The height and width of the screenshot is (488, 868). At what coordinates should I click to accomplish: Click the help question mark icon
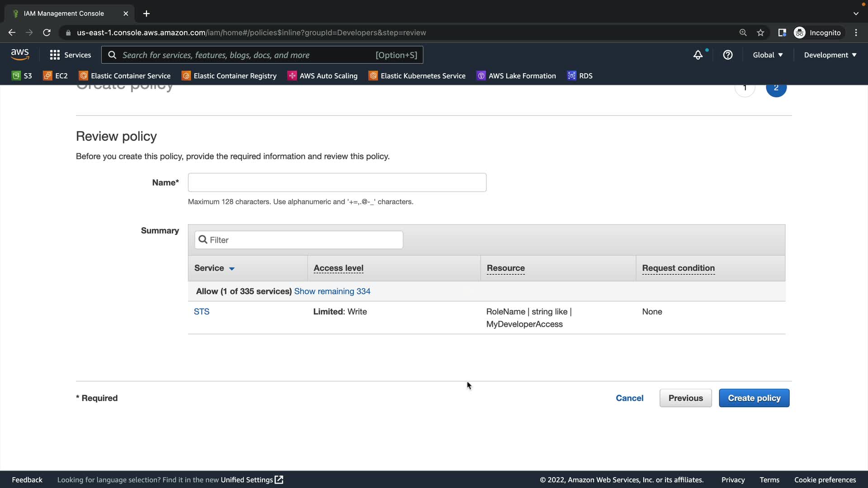(x=728, y=55)
